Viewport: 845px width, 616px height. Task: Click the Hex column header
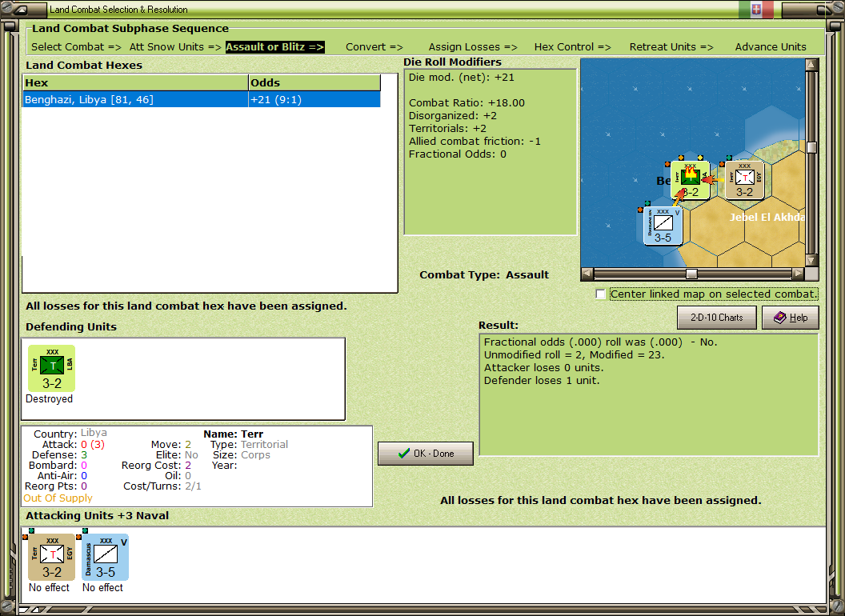[135, 82]
